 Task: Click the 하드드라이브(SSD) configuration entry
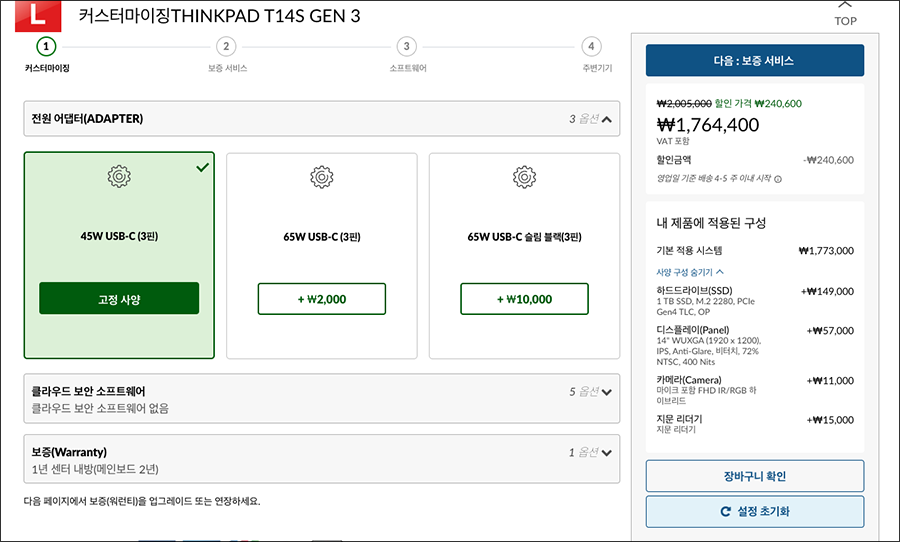coord(754,301)
